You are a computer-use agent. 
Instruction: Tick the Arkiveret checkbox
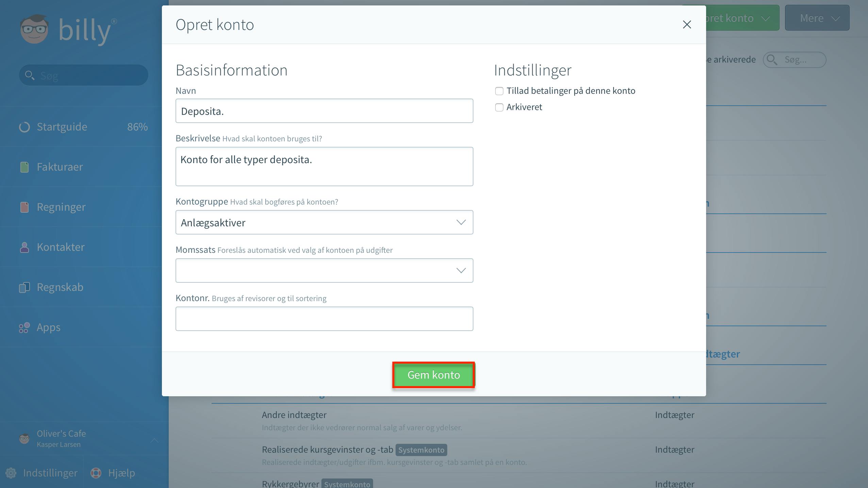click(x=499, y=107)
